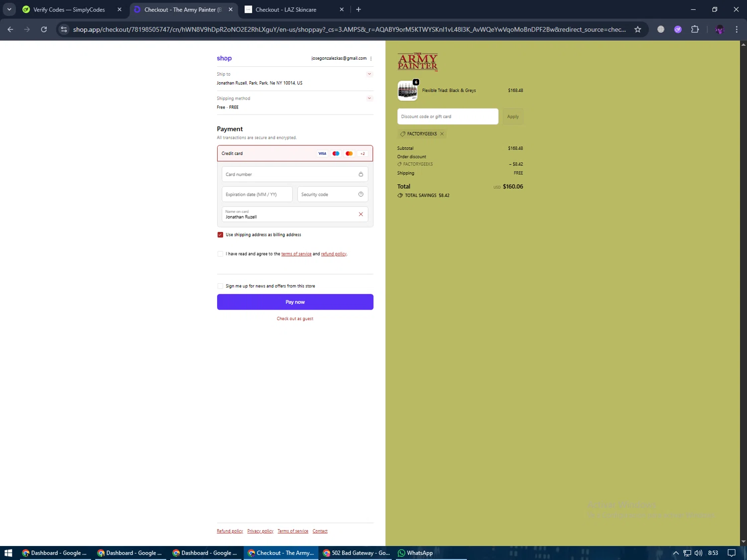Remove the FACTORYGEEKS discount code
Viewport: 747px width, 560px height.
[x=442, y=134]
